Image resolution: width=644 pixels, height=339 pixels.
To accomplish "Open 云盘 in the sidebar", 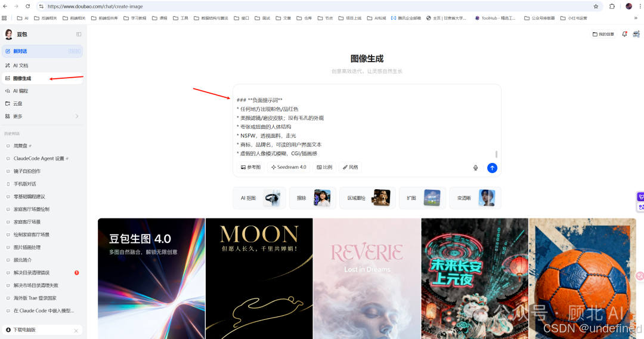I will tap(43, 103).
